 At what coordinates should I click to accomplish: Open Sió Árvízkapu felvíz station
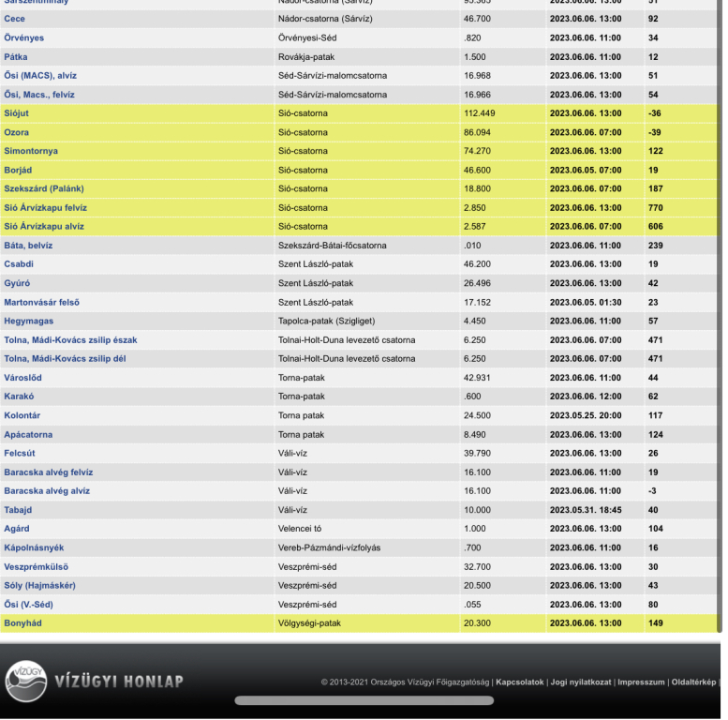(45, 207)
